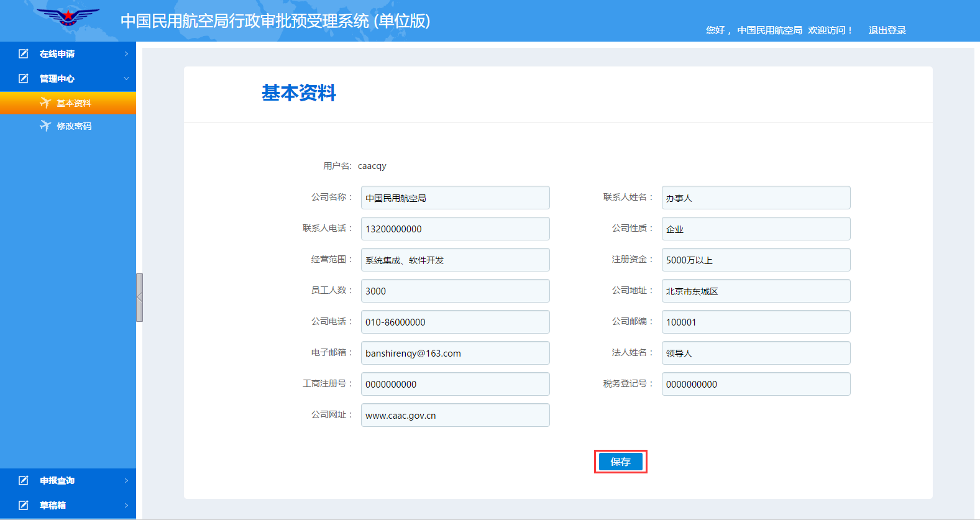
Task: Click the 电子邮箱 input field
Action: click(456, 353)
